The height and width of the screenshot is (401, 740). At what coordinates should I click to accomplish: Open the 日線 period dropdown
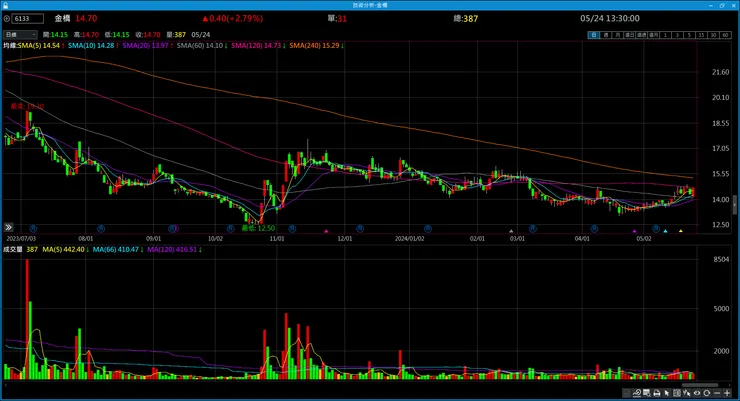[20, 34]
